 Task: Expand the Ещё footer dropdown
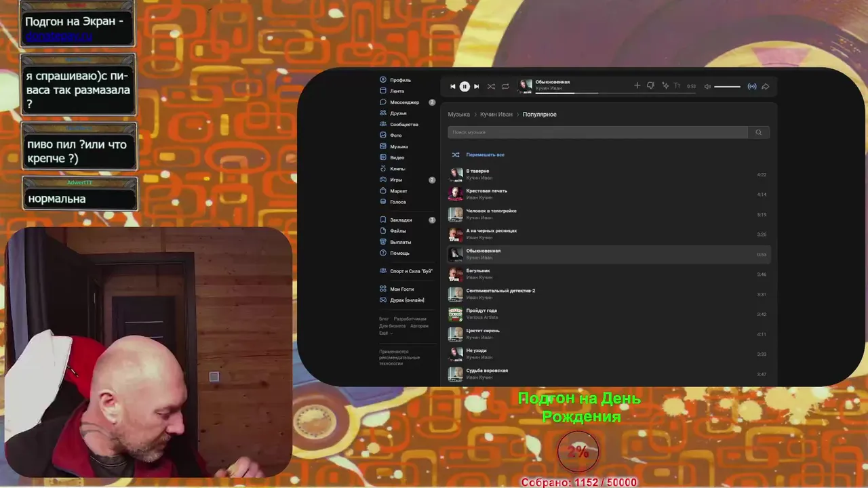pyautogui.click(x=385, y=333)
